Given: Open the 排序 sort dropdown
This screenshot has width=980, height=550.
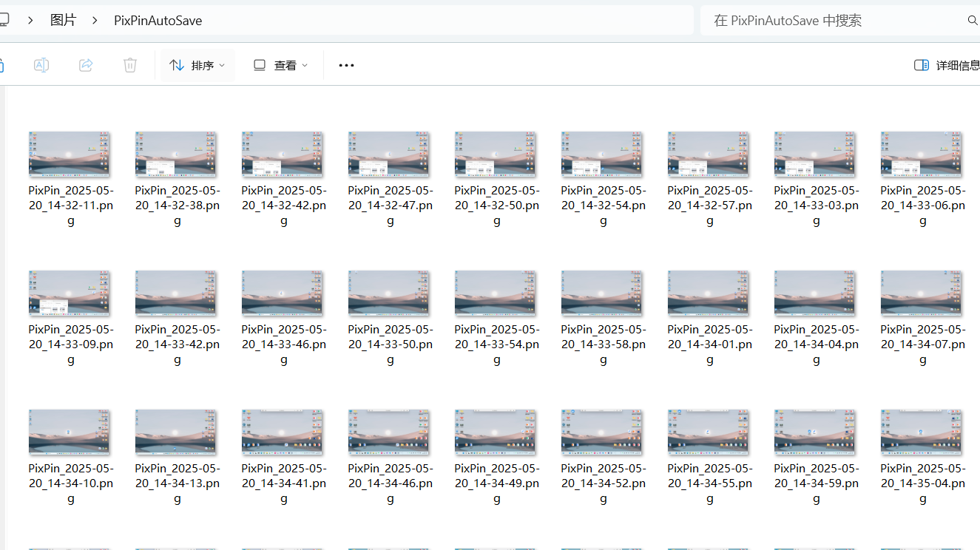Looking at the screenshot, I should coord(197,65).
